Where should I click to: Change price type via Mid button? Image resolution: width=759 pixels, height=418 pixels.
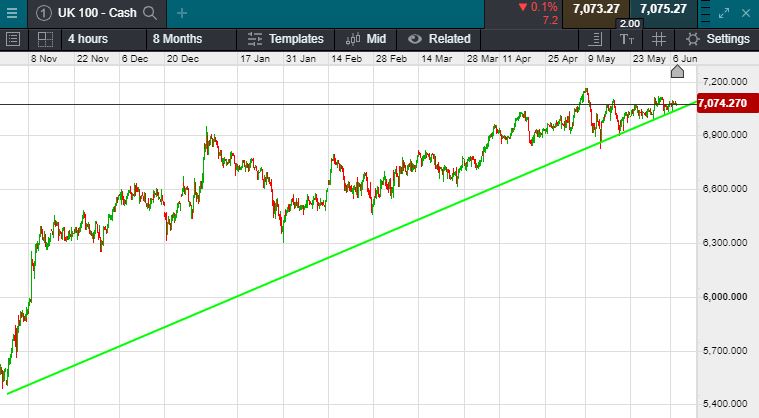[x=366, y=39]
